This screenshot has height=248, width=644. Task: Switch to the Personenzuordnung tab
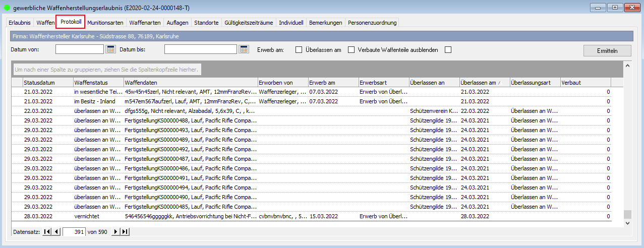click(x=372, y=23)
